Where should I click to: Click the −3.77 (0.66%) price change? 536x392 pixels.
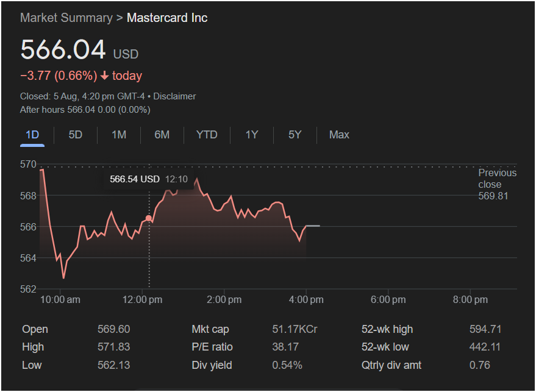59,76
